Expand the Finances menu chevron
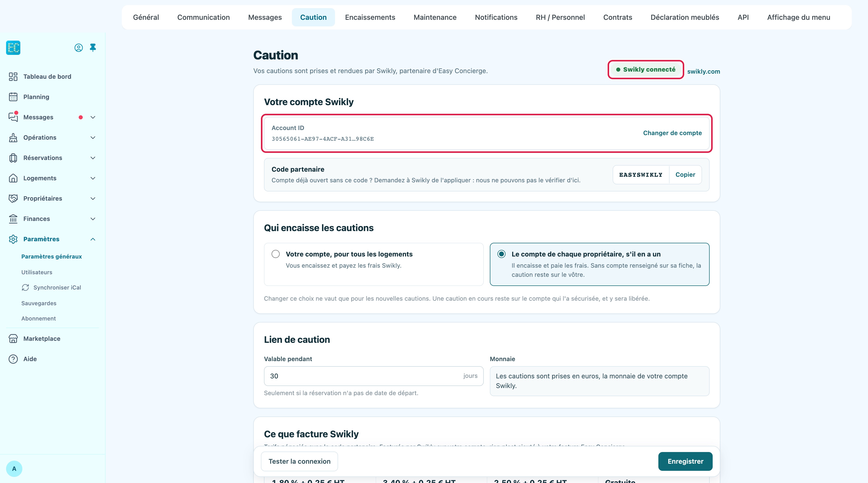Image resolution: width=868 pixels, height=483 pixels. coord(93,219)
